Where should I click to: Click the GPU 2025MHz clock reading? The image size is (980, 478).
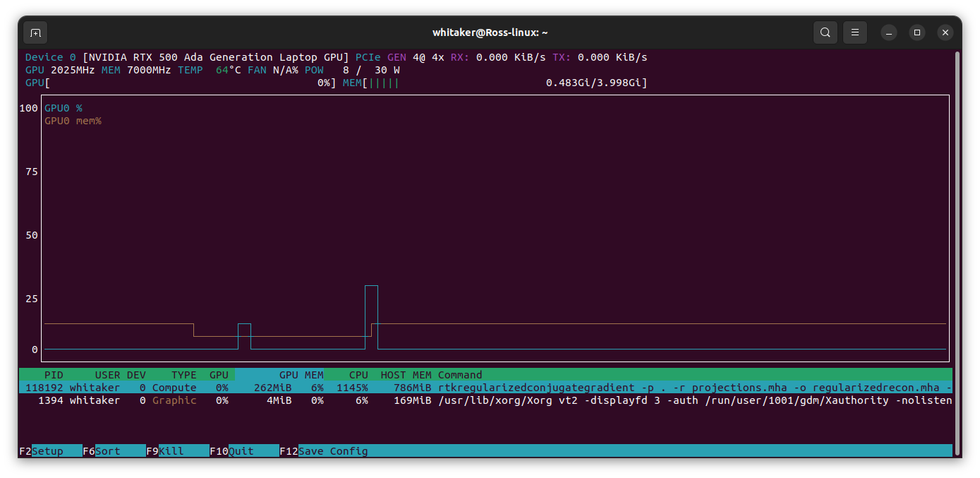pos(60,70)
